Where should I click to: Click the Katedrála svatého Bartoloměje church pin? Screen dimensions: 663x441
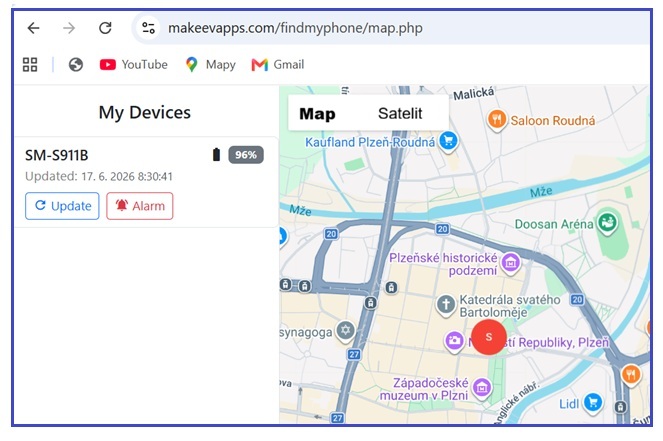tap(446, 305)
